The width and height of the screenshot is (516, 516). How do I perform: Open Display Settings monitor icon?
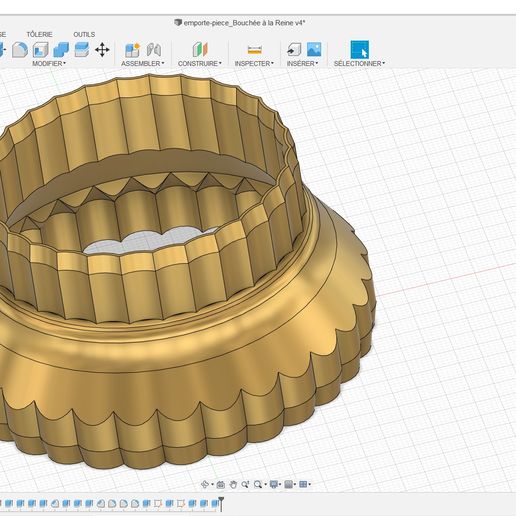(x=274, y=484)
